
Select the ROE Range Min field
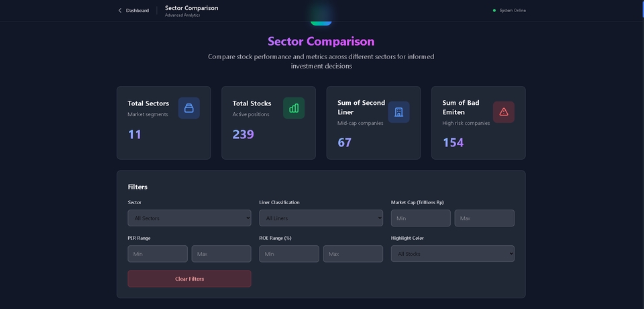(x=289, y=254)
